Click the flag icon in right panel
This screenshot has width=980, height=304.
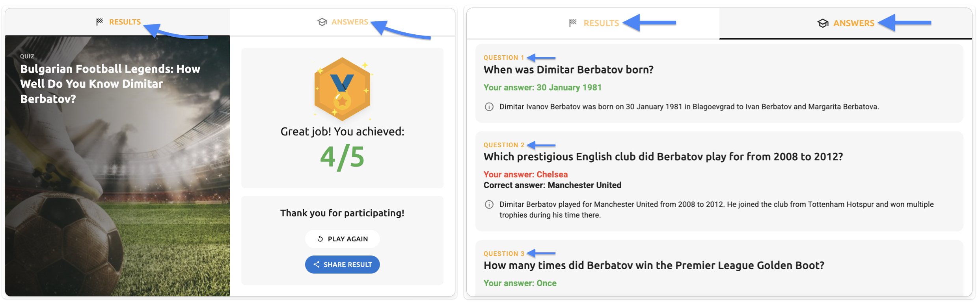click(x=573, y=23)
